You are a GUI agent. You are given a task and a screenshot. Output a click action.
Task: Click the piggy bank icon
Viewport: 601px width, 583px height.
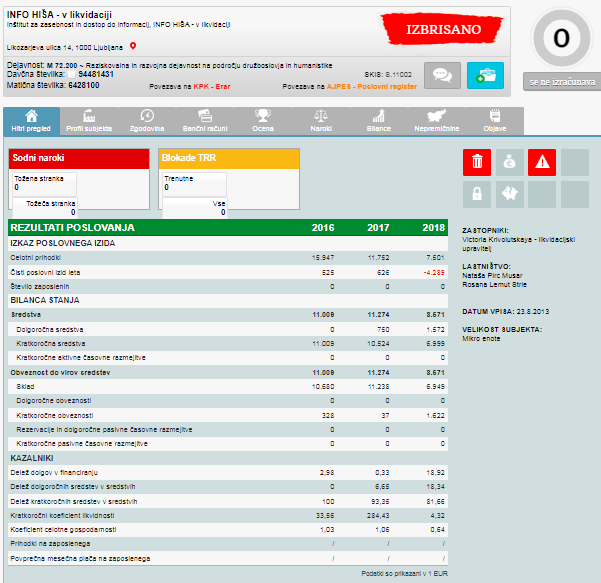(509, 194)
